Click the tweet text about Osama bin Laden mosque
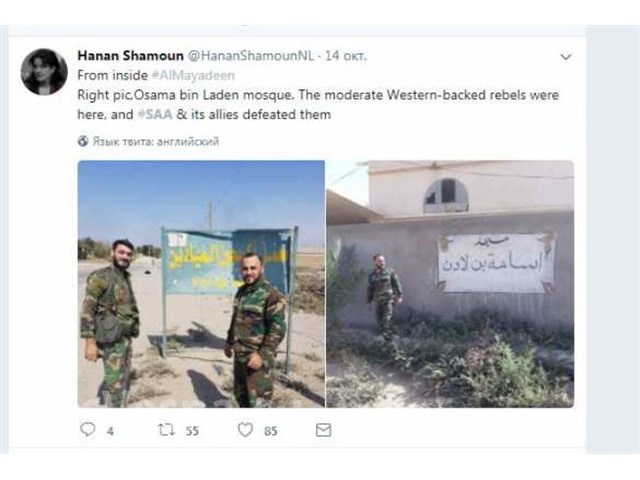This screenshot has width=640, height=480. click(x=318, y=104)
